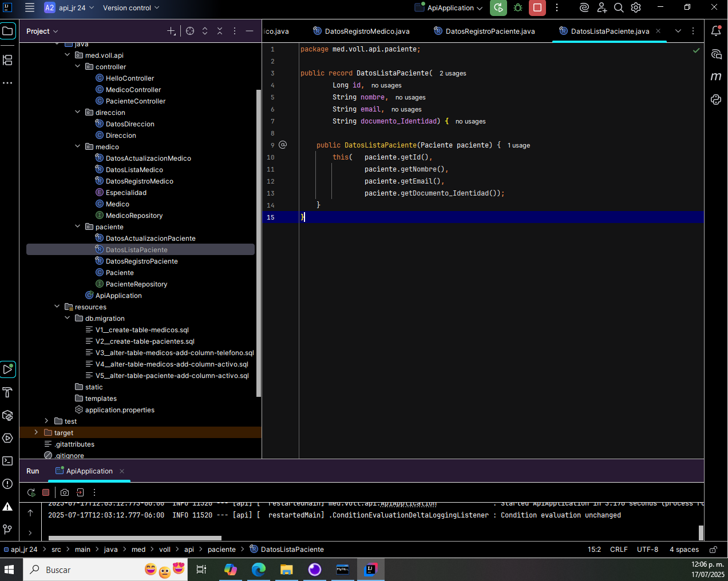Toggle the Project tool window folder icon
The image size is (728, 581).
tap(7, 31)
